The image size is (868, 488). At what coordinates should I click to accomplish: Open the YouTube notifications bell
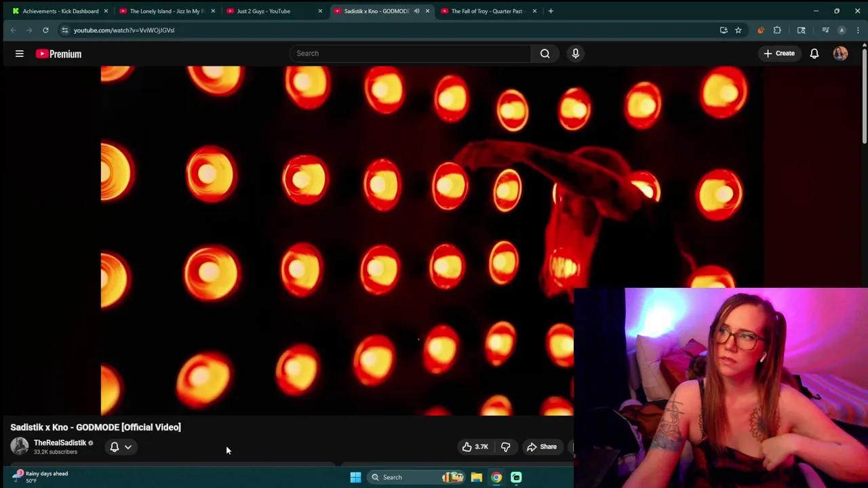[814, 54]
